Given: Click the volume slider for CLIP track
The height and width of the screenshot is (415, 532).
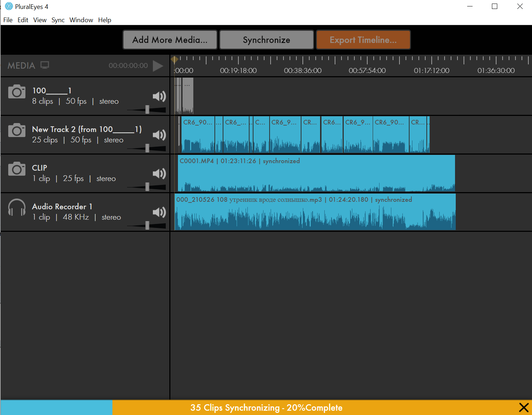Looking at the screenshot, I should [147, 186].
